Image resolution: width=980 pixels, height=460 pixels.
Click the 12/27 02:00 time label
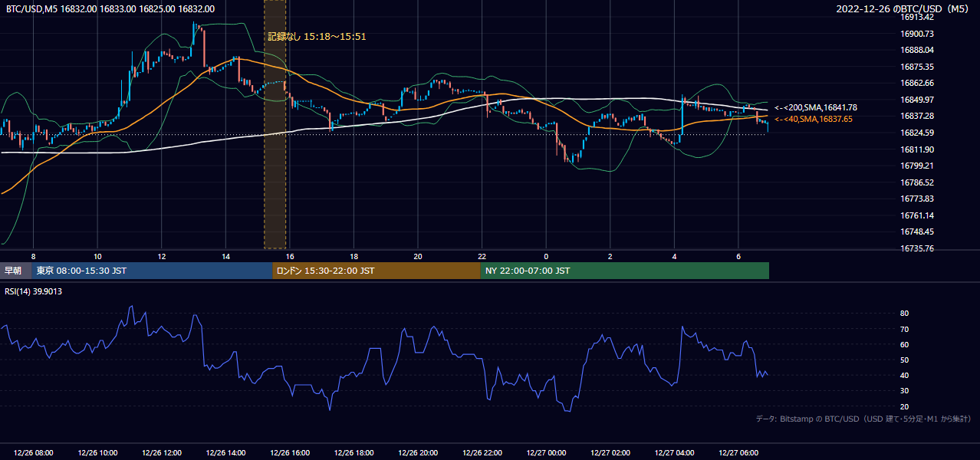pos(610,453)
